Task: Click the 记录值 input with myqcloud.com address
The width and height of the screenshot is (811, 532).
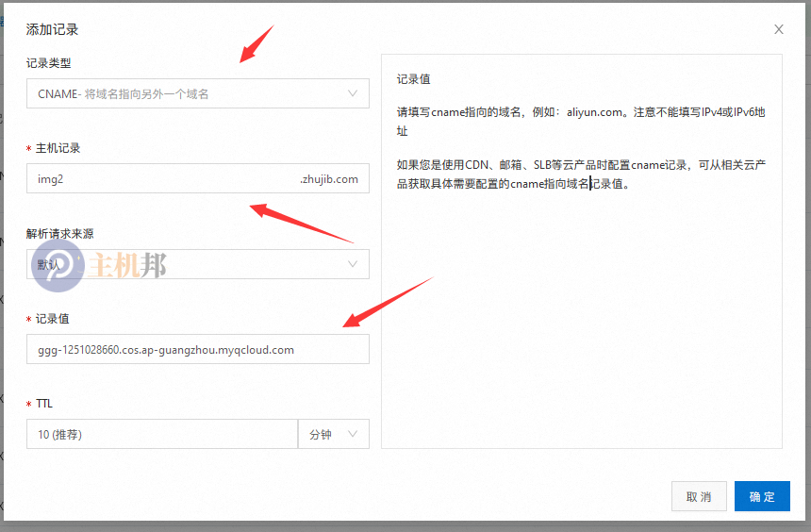Action: pos(198,349)
